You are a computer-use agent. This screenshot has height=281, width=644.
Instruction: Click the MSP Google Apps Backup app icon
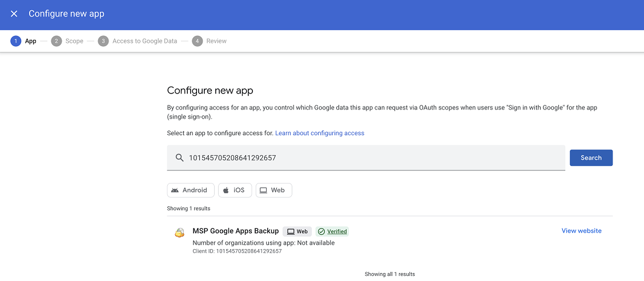(179, 233)
